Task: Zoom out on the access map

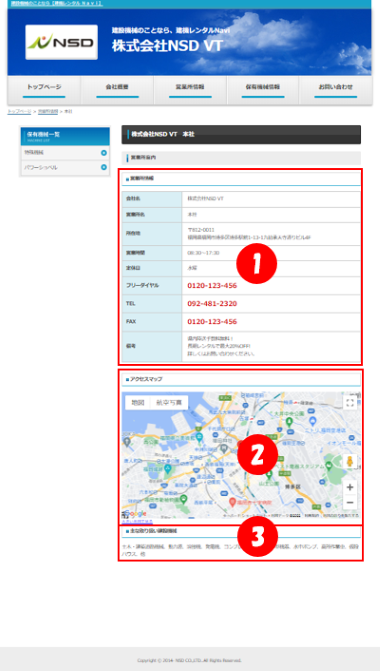Action: 350,502
